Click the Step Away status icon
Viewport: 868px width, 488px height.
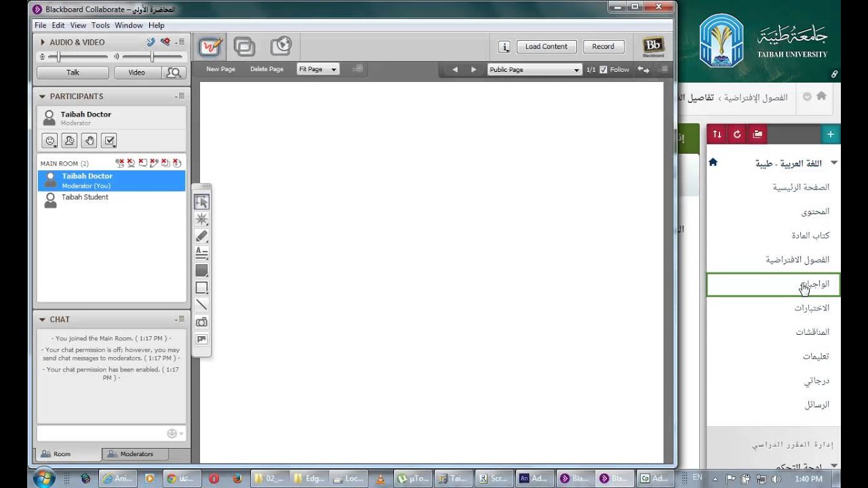[69, 140]
